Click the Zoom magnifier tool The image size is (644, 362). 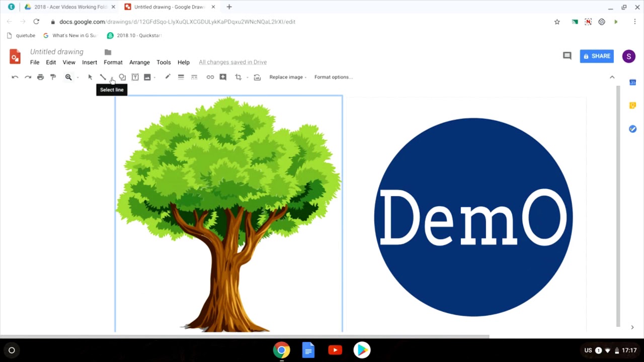pos(68,77)
